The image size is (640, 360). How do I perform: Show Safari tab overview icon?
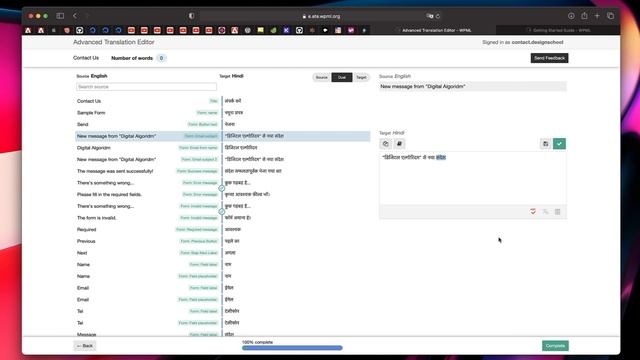click(610, 16)
